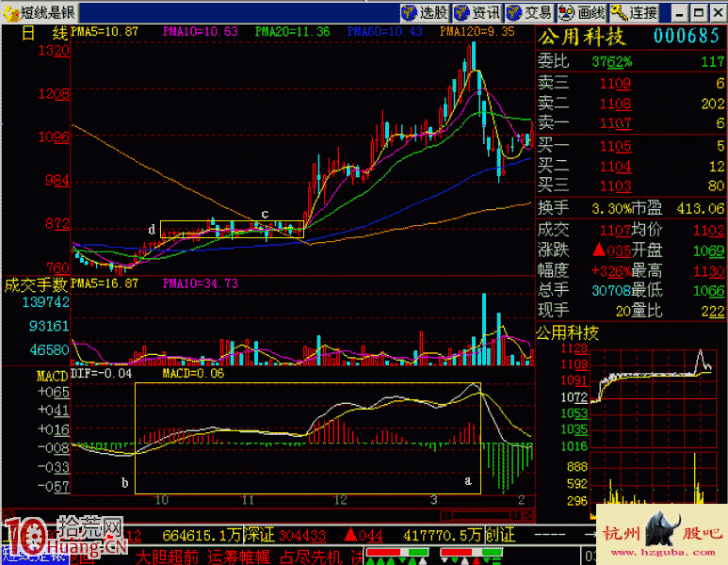Click the second red-green market strength bar
Viewport: 728px width, 565px height.
click(x=471, y=552)
